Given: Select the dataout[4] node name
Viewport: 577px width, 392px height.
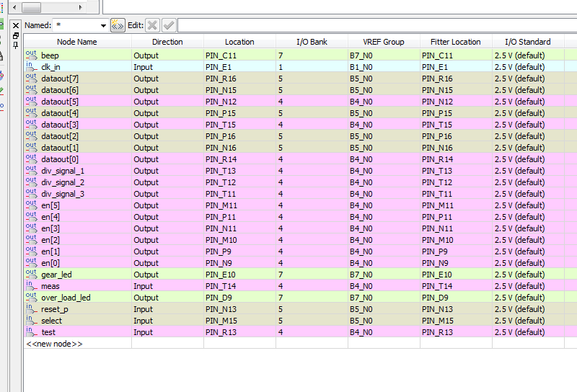Looking at the screenshot, I should (x=60, y=113).
